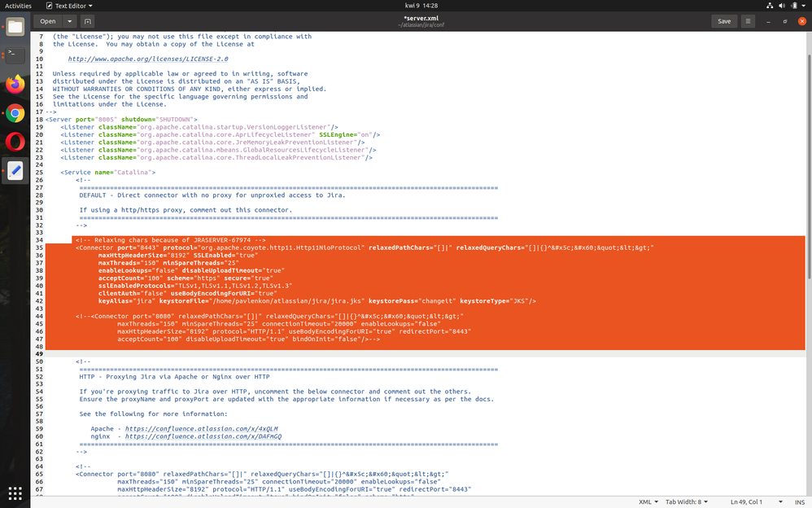Expand the Open button dropdown arrow
The image size is (812, 508).
(x=68, y=21)
